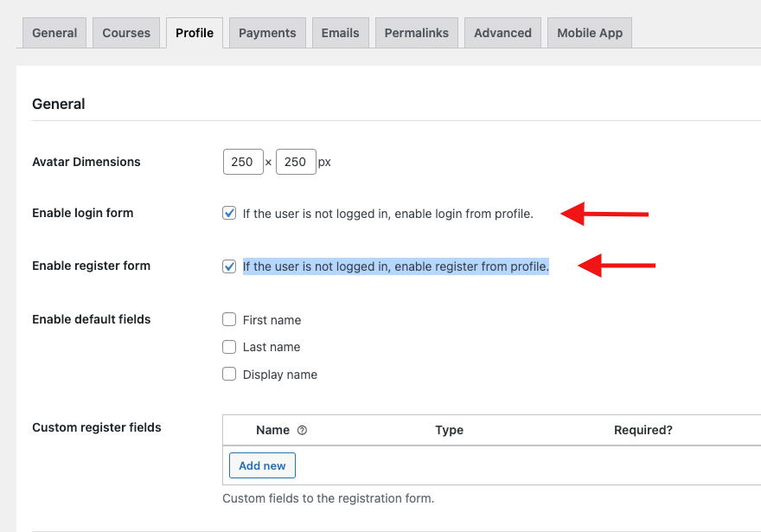This screenshot has width=761, height=532.
Task: Switch to the Courses tab
Action: click(x=126, y=33)
